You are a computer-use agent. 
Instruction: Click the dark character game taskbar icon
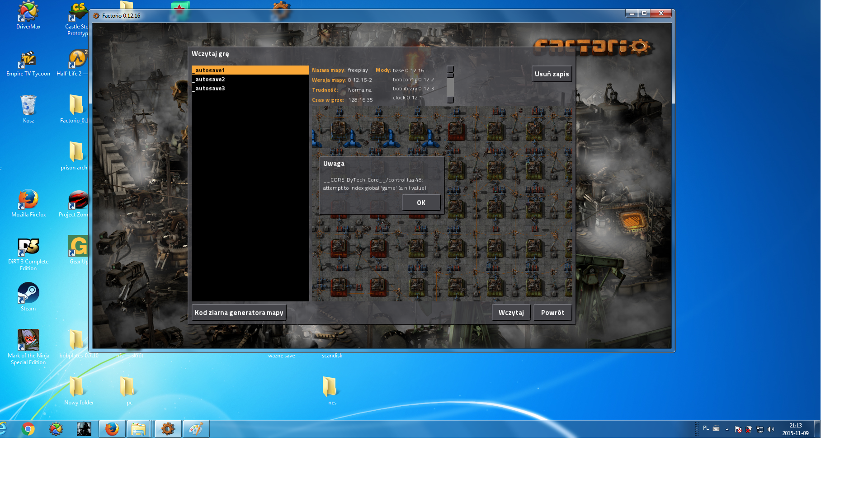pos(84,429)
